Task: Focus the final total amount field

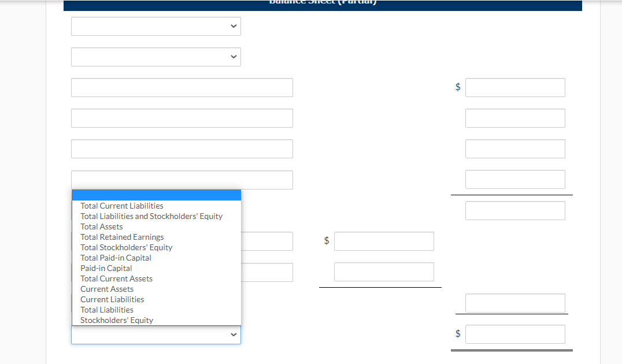Action: coord(515,335)
